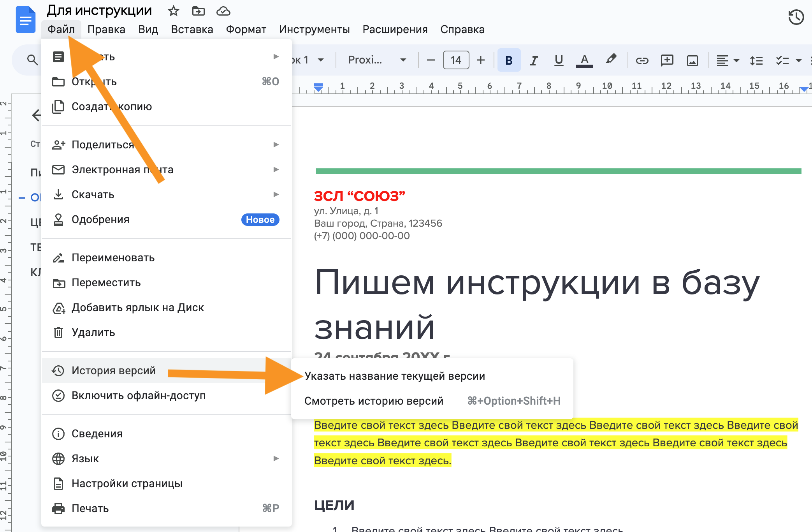Click the add comment icon in toolbar

click(667, 60)
